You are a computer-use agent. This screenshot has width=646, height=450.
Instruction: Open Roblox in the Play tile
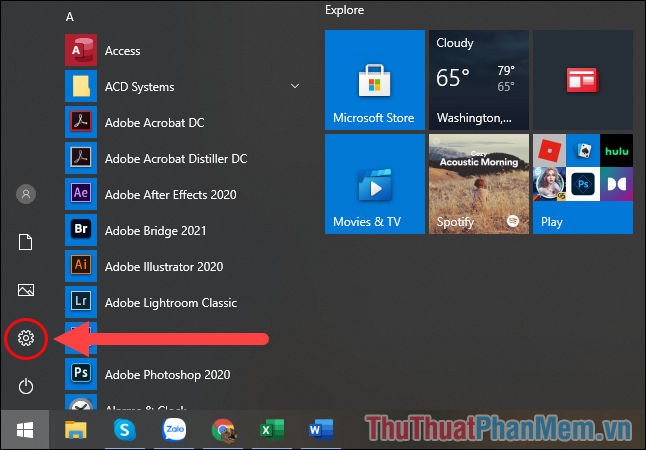(x=549, y=150)
